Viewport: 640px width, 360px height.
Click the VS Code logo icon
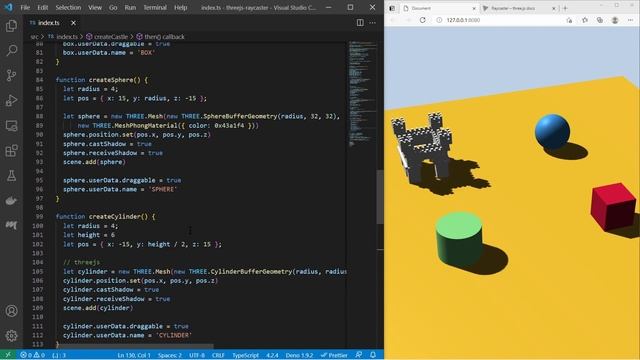point(9,7)
